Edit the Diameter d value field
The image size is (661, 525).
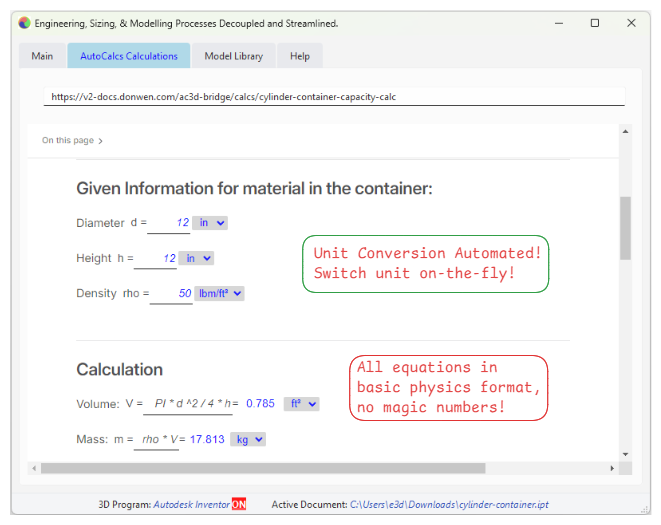tap(169, 223)
